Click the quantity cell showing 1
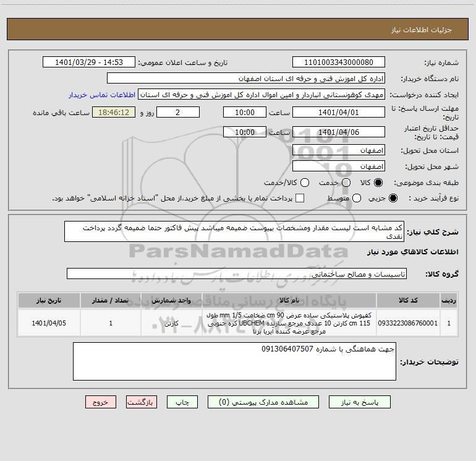The width and height of the screenshot is (476, 461). coord(111,323)
